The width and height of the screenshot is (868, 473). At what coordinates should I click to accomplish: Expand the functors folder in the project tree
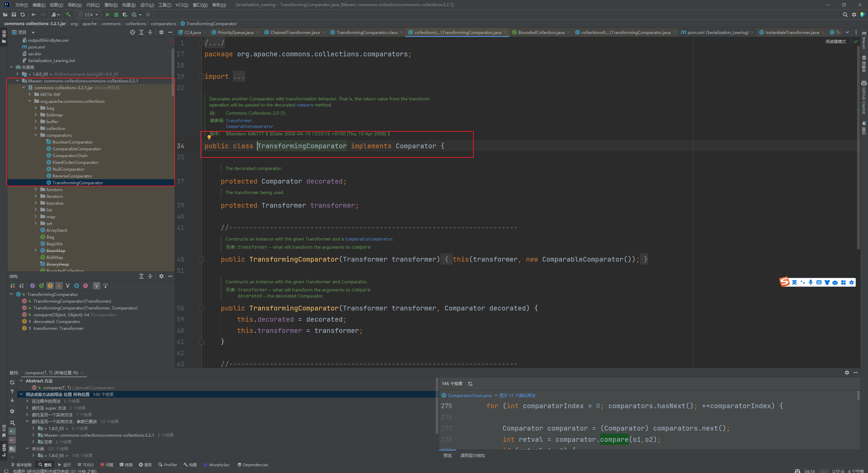[x=36, y=189]
